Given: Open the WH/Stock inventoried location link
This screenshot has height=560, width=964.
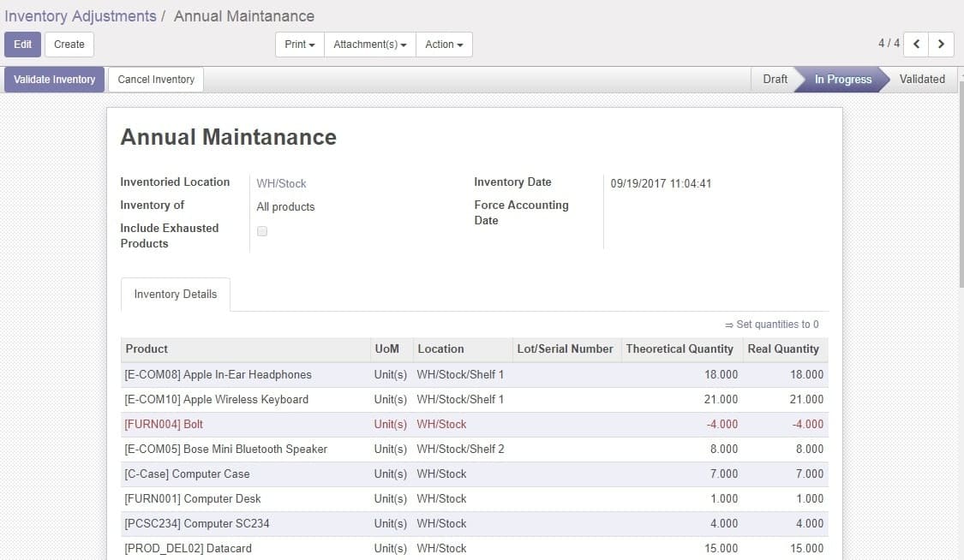Looking at the screenshot, I should point(281,183).
